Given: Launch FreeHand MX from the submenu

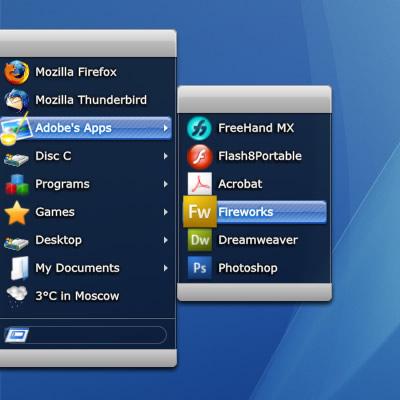Looking at the screenshot, I should 255,128.
